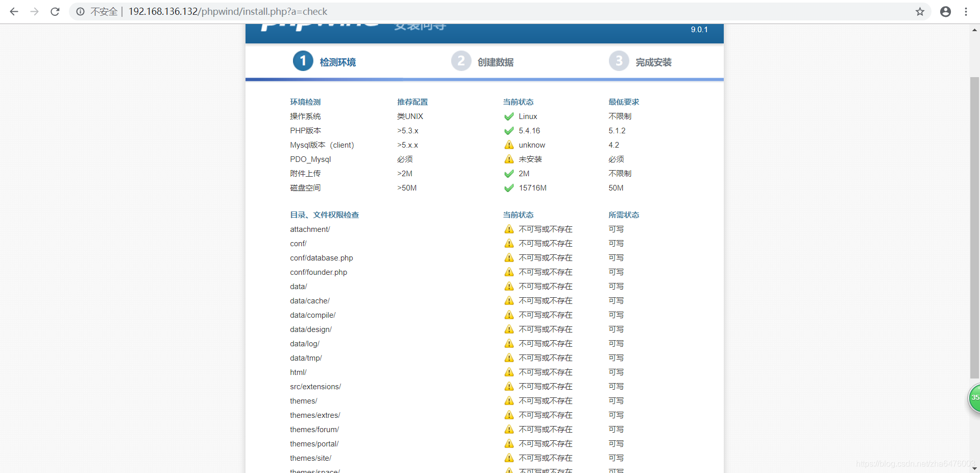980x473 pixels.
Task: Click the page vertical scrollbar thumb
Action: [974, 227]
